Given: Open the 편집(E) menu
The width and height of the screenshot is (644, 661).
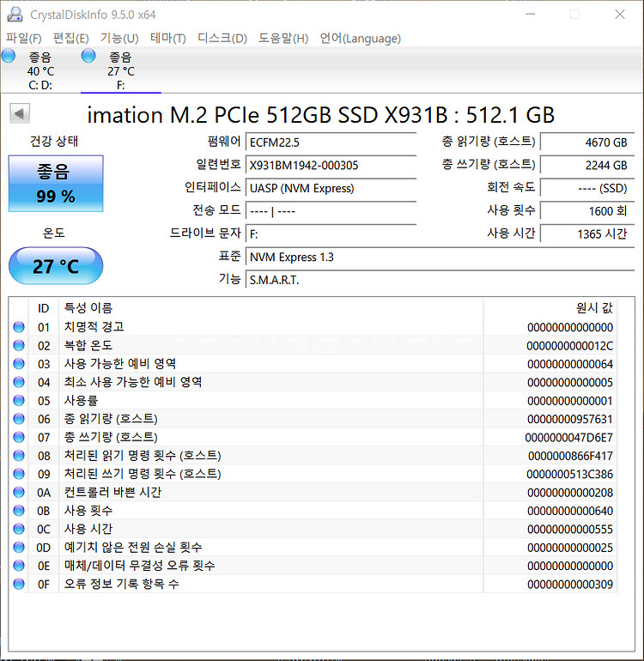Looking at the screenshot, I should coord(71,39).
